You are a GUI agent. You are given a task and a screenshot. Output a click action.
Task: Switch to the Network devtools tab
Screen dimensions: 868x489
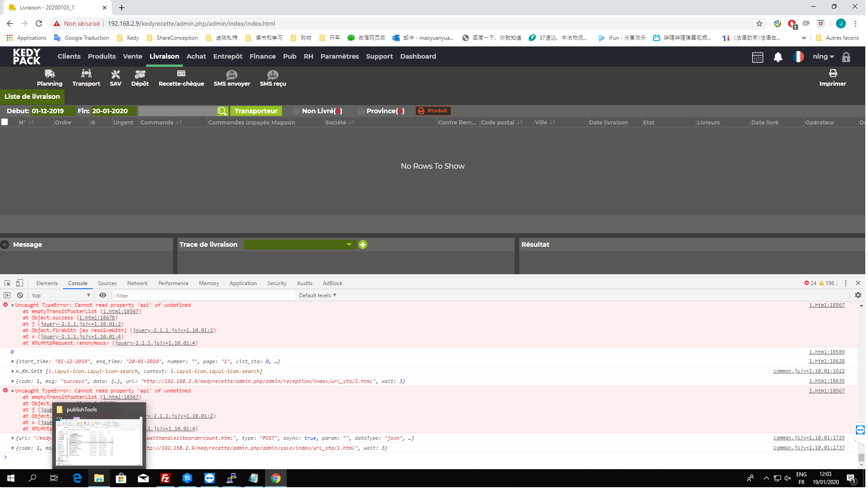click(138, 284)
